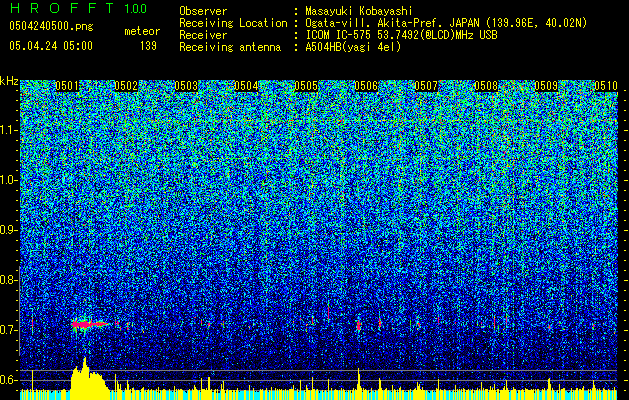Image resolution: width=629 pixels, height=400 pixels.
Task: Click the 0504 time marker
Action: (x=246, y=86)
